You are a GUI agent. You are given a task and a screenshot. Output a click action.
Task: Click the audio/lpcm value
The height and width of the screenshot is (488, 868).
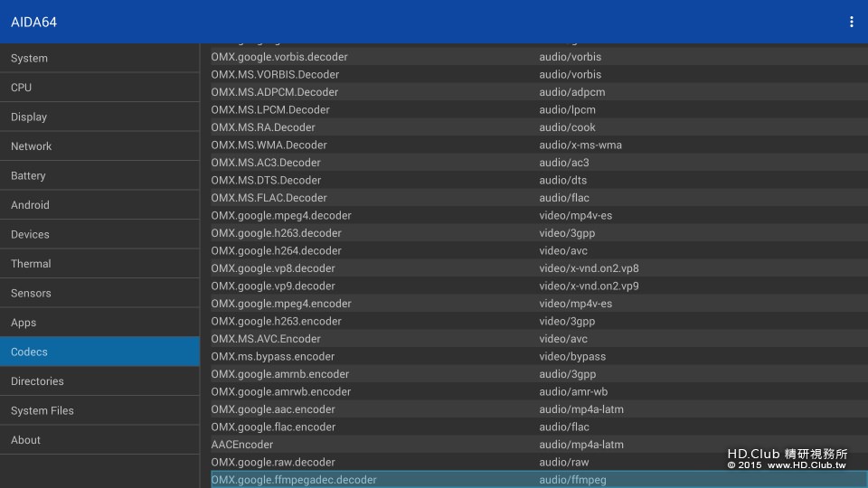pyautogui.click(x=568, y=109)
